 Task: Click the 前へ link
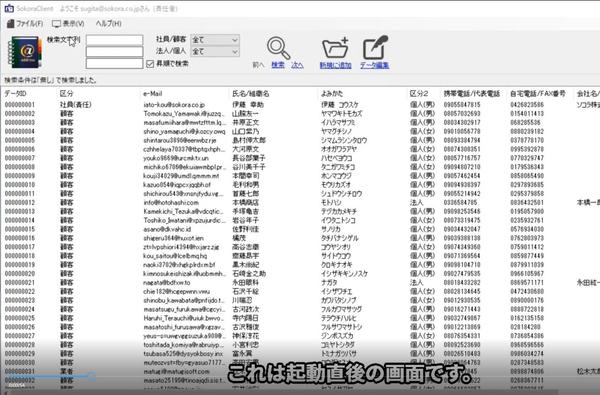258,65
